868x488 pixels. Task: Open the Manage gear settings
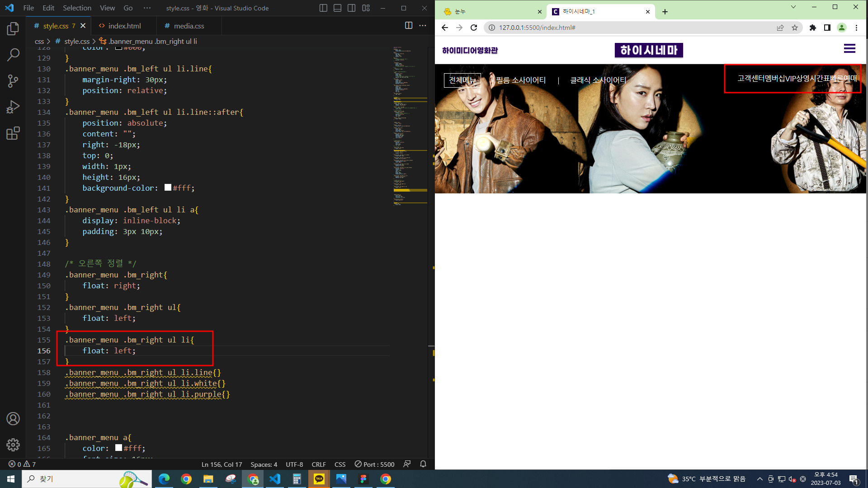click(13, 445)
